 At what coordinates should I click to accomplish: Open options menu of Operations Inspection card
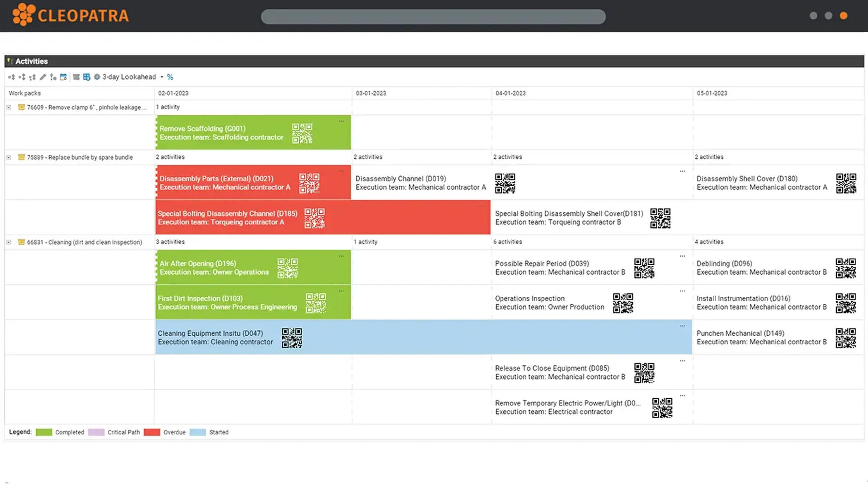683,291
